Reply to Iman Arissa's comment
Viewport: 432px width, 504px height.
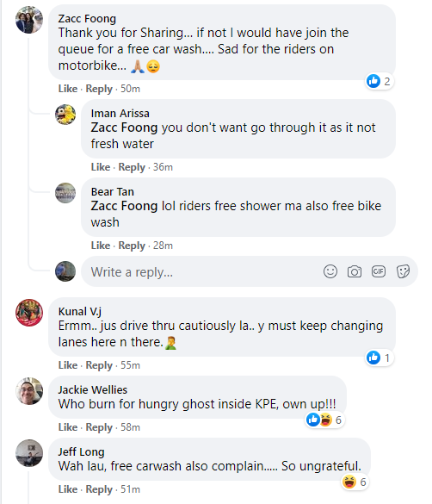click(x=132, y=167)
